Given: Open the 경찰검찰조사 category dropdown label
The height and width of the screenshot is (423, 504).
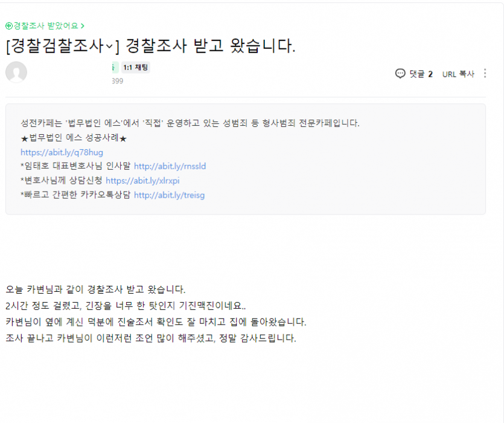Looking at the screenshot, I should [x=57, y=46].
